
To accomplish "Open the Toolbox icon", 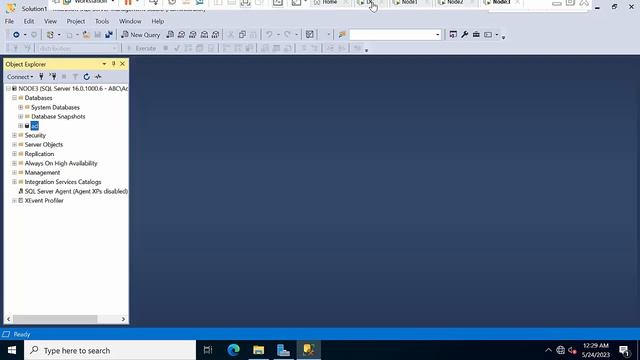I will (476, 35).
